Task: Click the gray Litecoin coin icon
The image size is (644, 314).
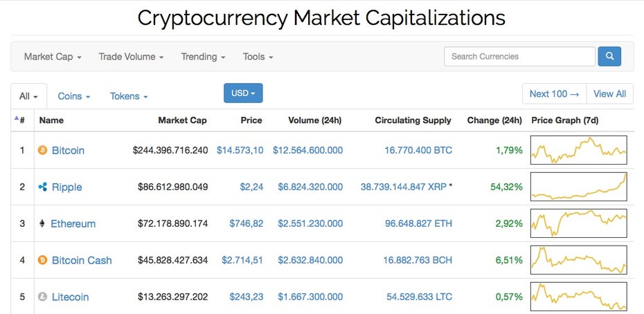Action: [x=42, y=297]
